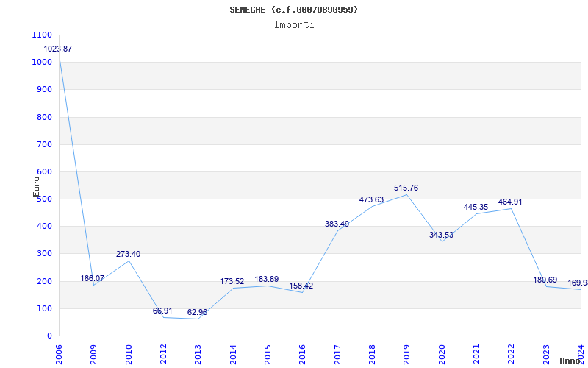Click y-axis value 900
This screenshot has height=368, width=588.
tap(45, 90)
